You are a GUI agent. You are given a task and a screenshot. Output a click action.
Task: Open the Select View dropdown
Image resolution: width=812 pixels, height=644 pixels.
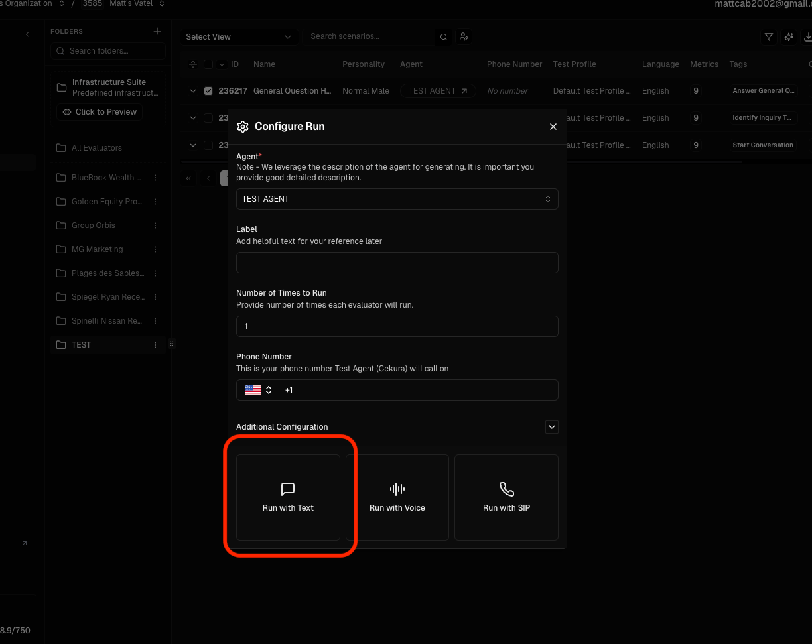coord(238,37)
